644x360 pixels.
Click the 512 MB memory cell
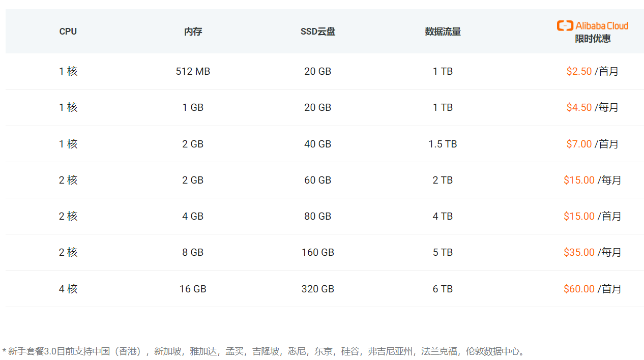pos(193,71)
